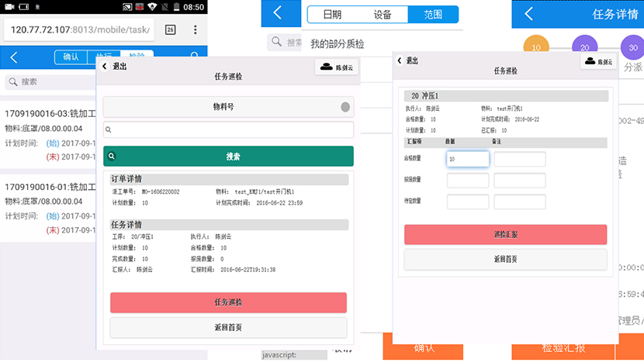Toggle the gray circle on 物料号 bar
The image size is (644, 362).
click(x=345, y=107)
